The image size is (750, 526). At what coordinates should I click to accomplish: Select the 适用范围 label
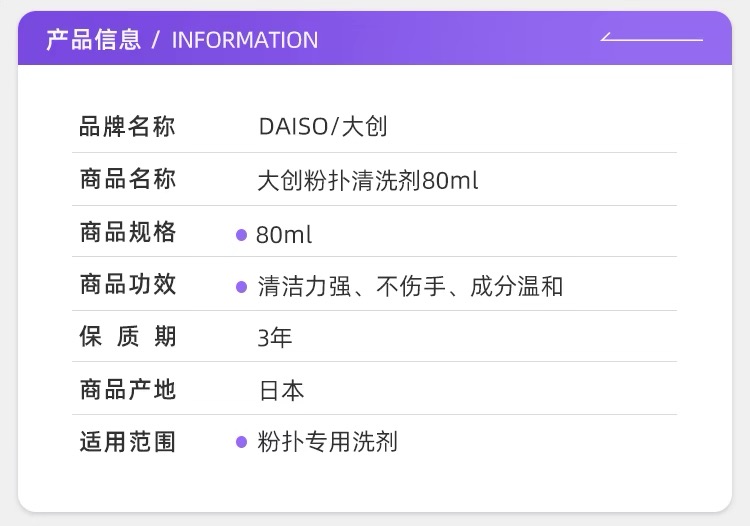pyautogui.click(x=127, y=441)
